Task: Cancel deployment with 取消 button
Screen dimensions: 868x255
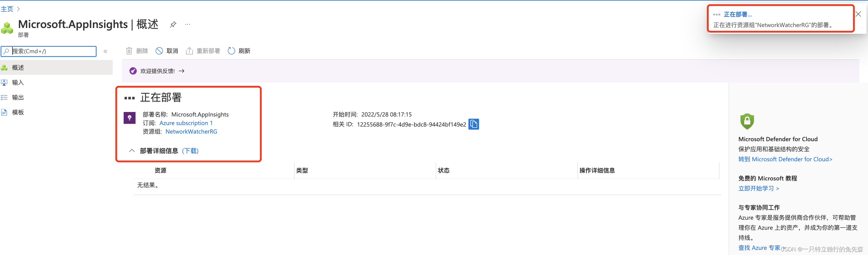Action: pos(167,51)
